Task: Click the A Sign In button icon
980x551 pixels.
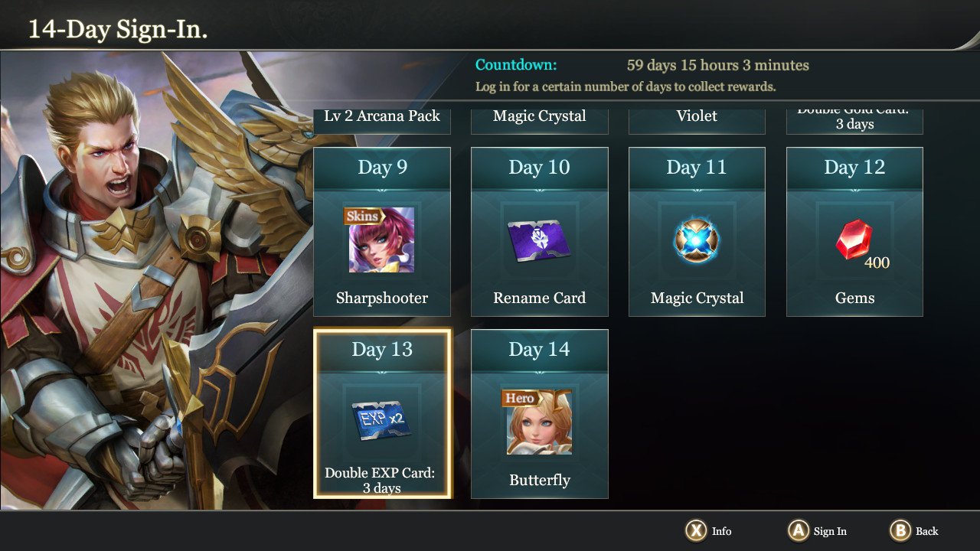Action: 799,531
